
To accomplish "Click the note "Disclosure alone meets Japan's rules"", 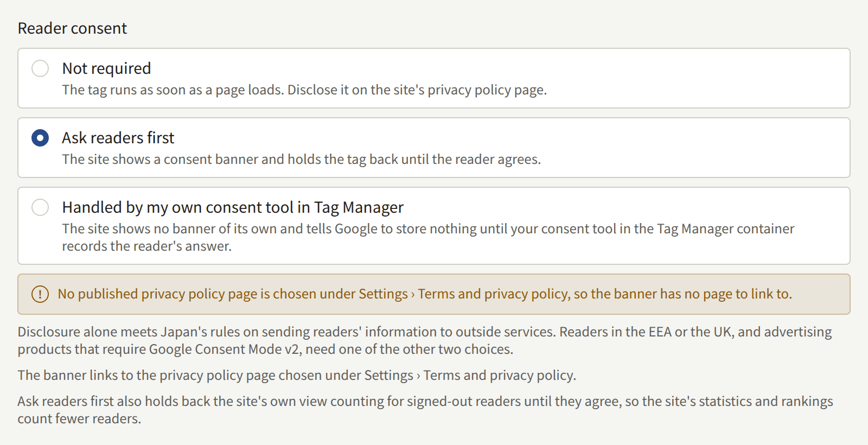I will [x=425, y=341].
